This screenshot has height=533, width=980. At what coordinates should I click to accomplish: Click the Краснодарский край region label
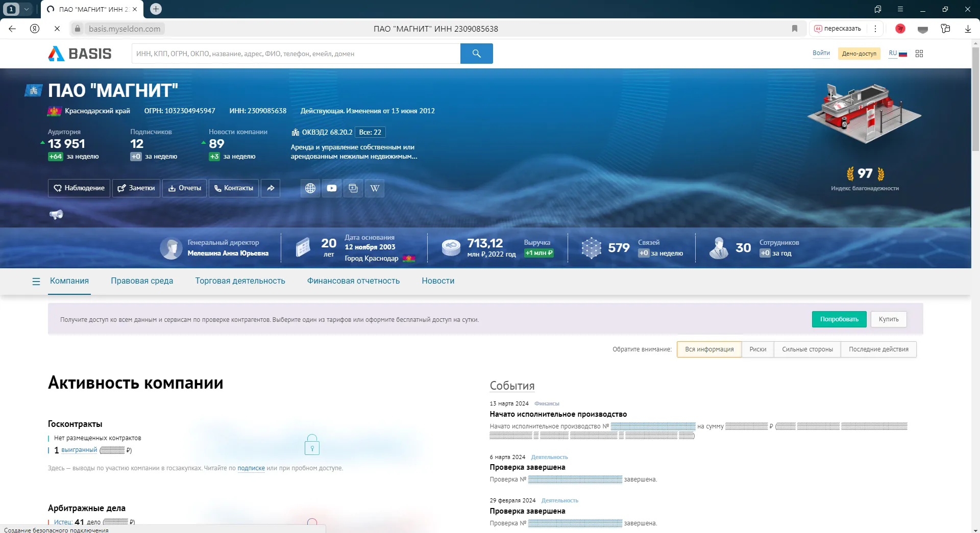click(97, 111)
